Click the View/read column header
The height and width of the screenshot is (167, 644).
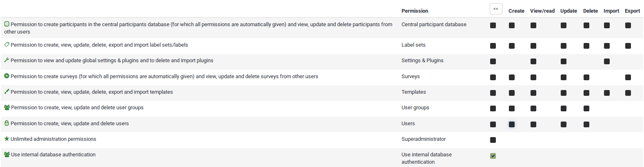coord(542,11)
